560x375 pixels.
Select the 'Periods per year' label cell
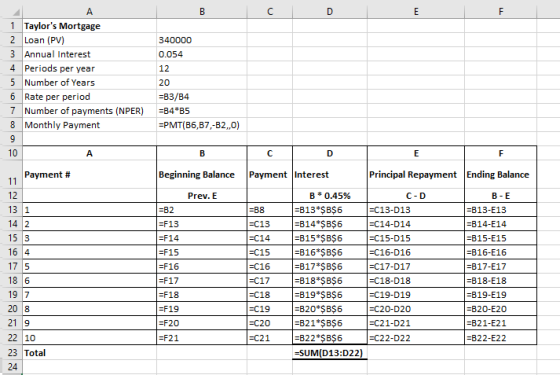(89, 68)
